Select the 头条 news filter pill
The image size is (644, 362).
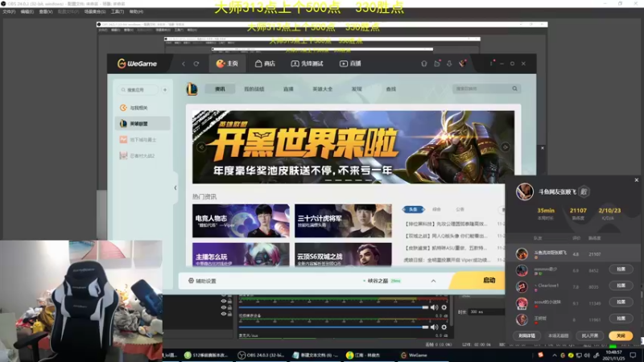tap(413, 209)
